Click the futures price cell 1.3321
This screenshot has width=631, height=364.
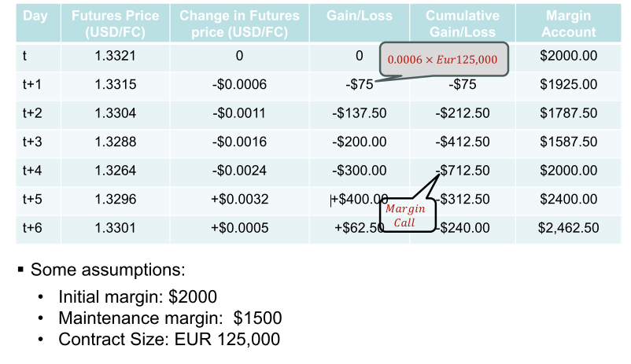[x=115, y=56]
